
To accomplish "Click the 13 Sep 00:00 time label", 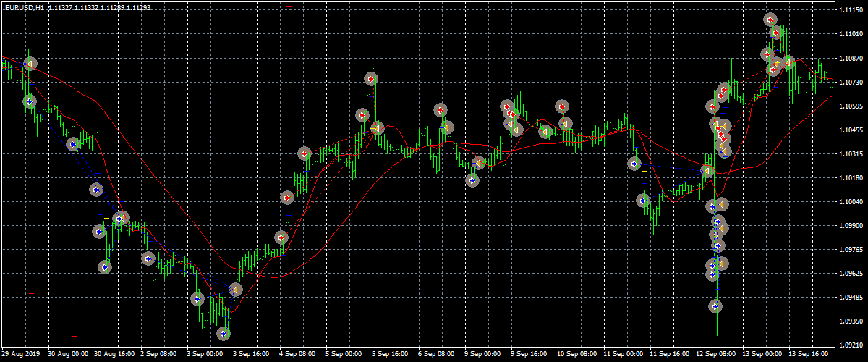I will tap(763, 355).
